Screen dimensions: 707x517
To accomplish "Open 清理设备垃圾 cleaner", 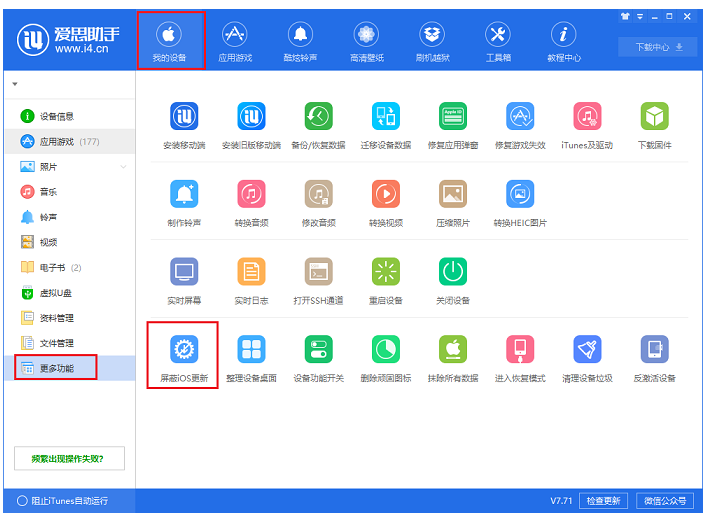I will pos(587,349).
